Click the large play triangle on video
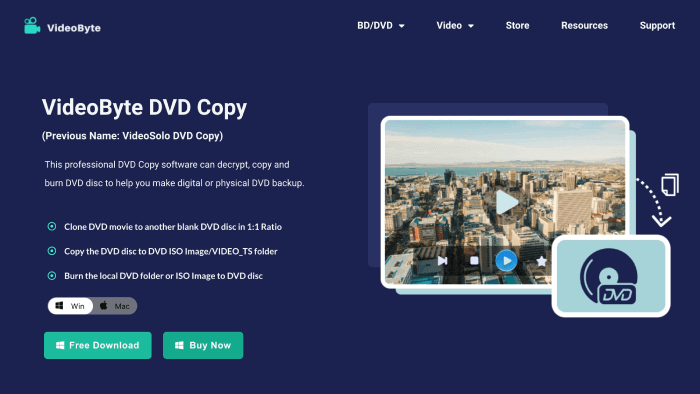The width and height of the screenshot is (700, 394). click(507, 202)
